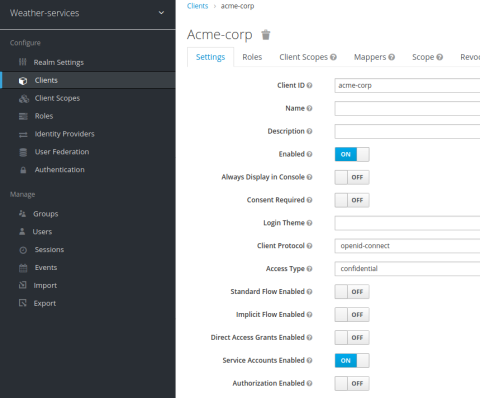The image size is (480, 398).
Task: Toggle the Enabled switch off
Action: 352,154
